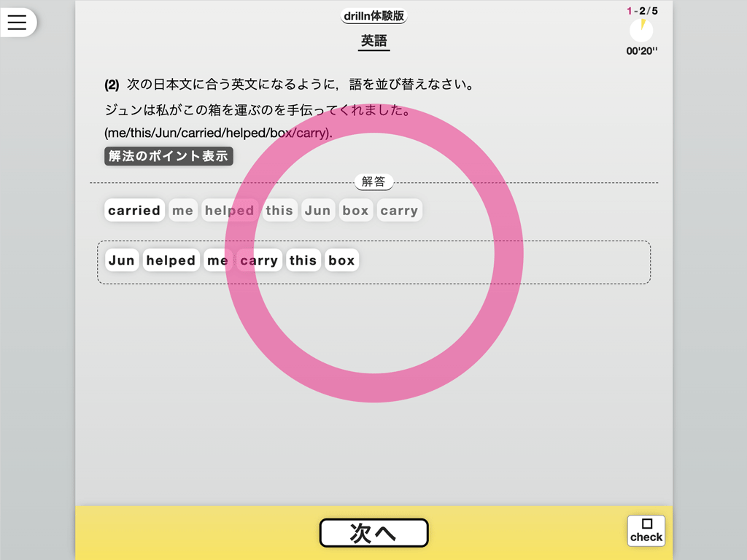Click the greyed 'box' tile in word bank
Image resolution: width=747 pixels, height=560 pixels.
tap(355, 211)
